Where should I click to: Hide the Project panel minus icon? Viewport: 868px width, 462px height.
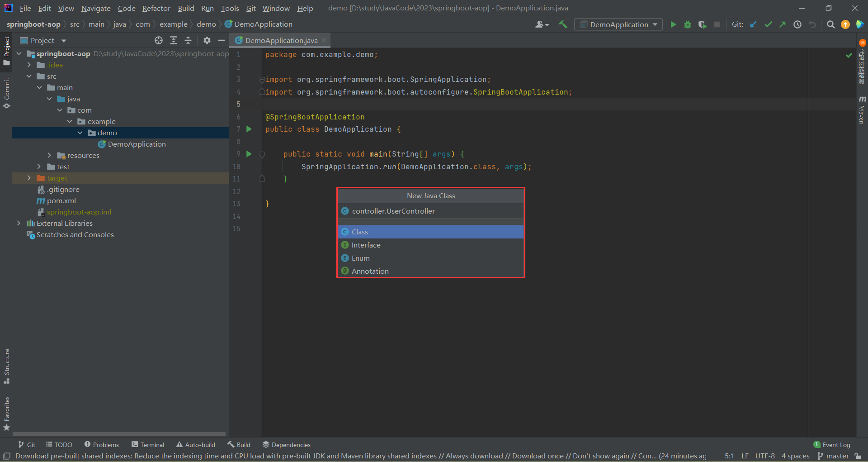pos(222,40)
